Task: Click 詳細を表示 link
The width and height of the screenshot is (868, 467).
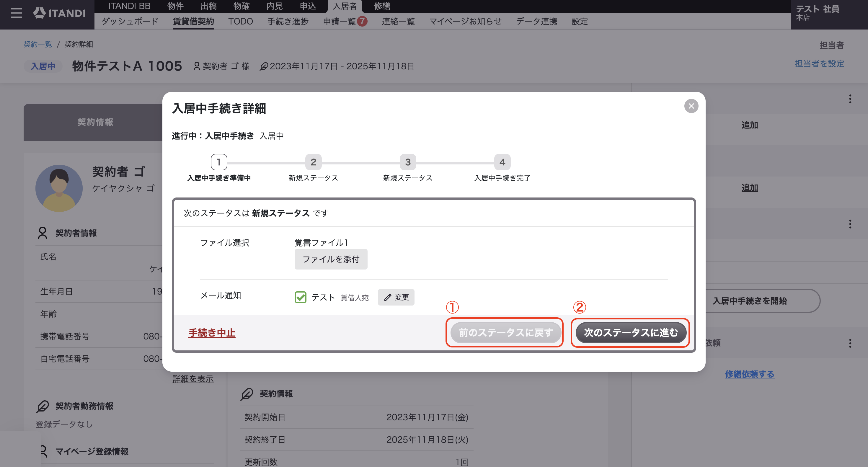Action: [193, 379]
